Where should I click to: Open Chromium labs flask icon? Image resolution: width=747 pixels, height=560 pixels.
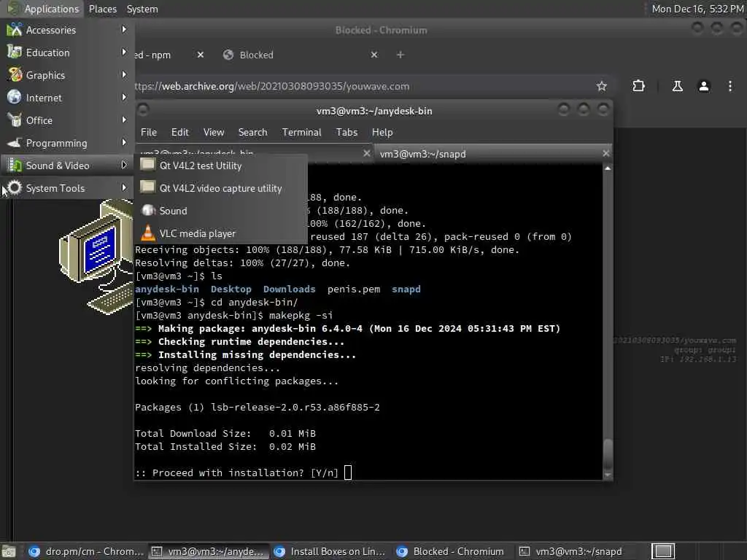pyautogui.click(x=677, y=86)
